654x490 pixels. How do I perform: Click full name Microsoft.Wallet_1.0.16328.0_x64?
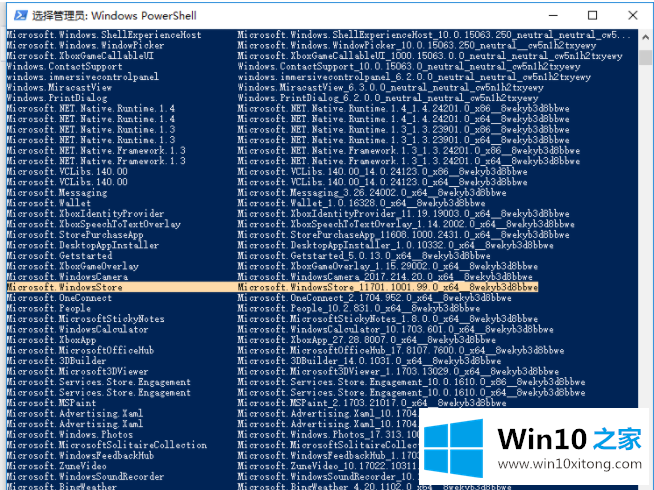(x=362, y=203)
